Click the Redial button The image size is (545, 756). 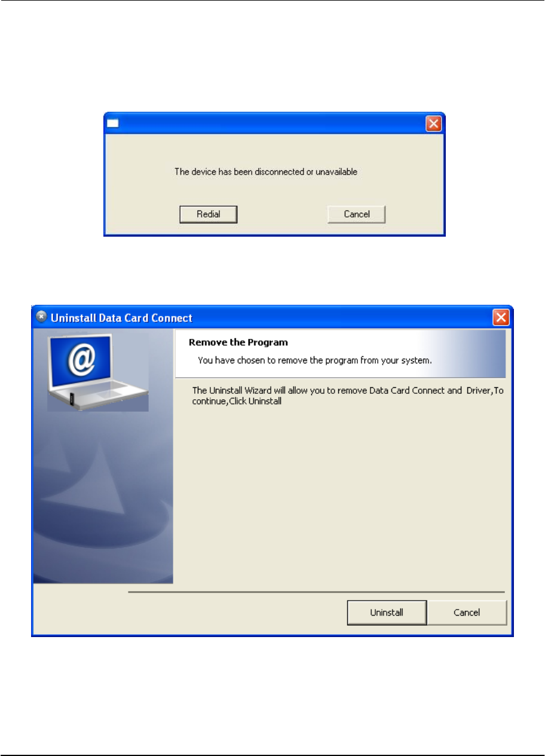tap(209, 214)
